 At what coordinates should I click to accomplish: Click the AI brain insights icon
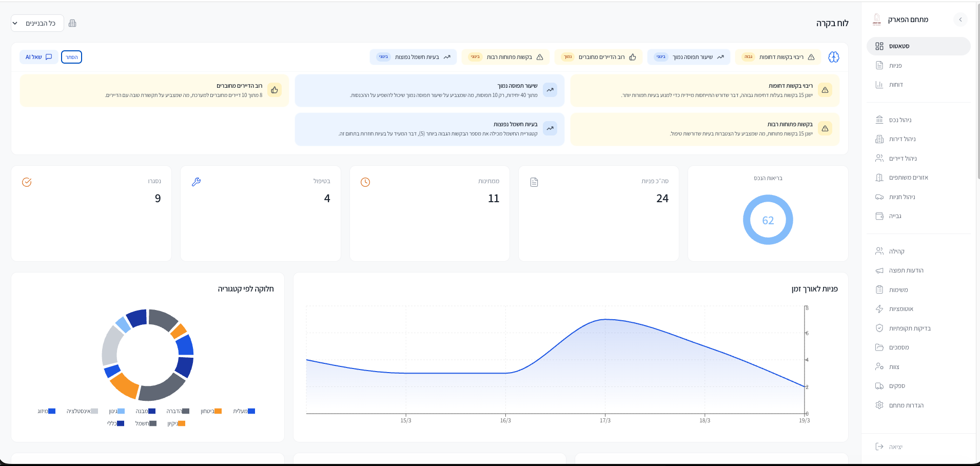pos(834,57)
